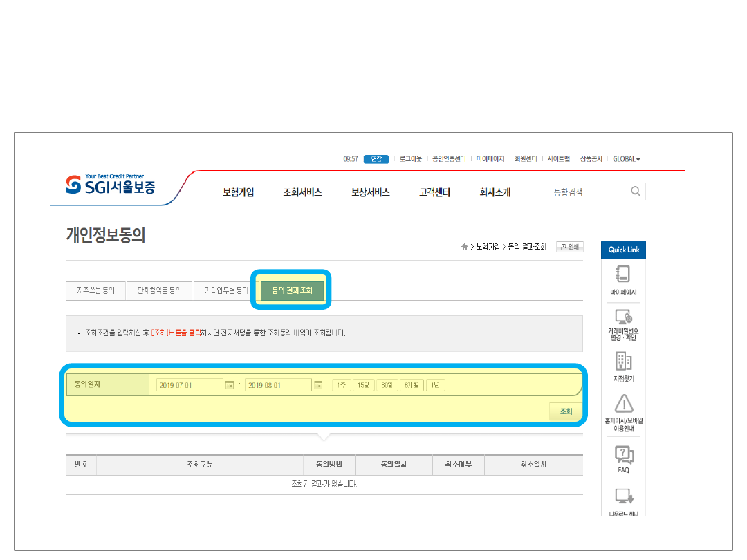
Task: Click the 마이페이지 notebook icon in Quick Link
Action: point(623,274)
